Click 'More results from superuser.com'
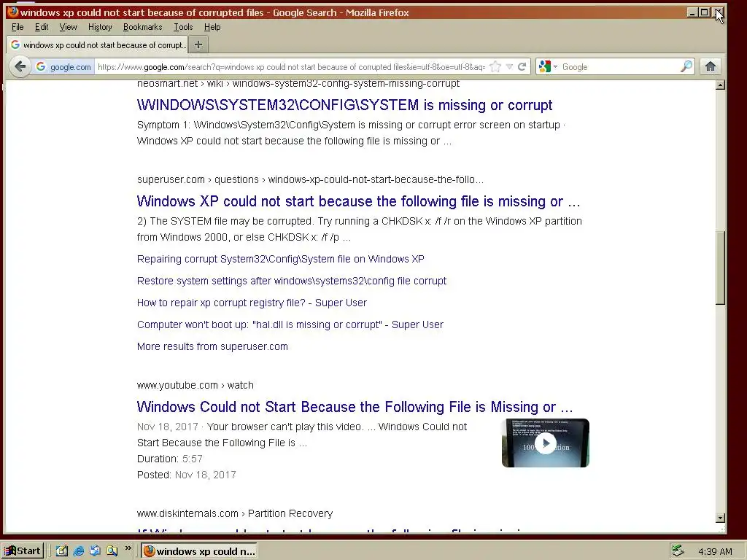Screen dimensions: 747x560 click(212, 346)
